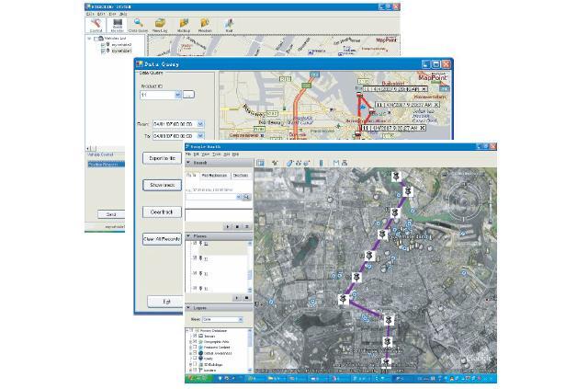Toggle the sidebar icon in Google Earth toolbar

point(260,163)
